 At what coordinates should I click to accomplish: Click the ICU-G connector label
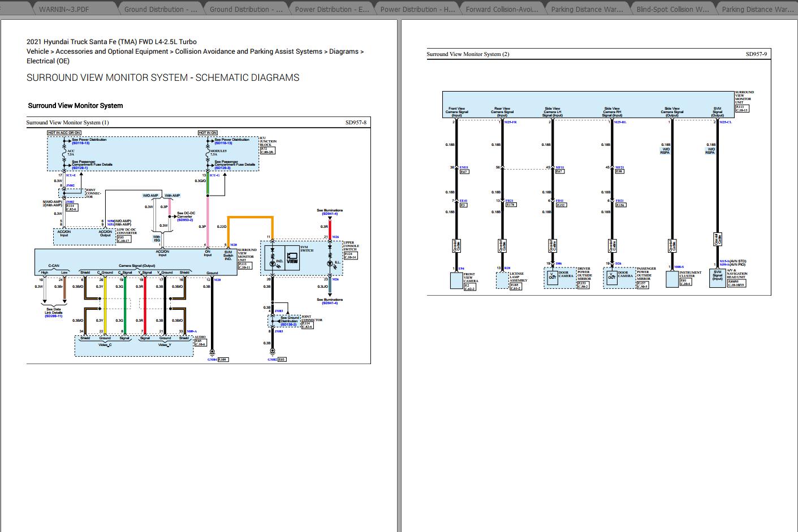coord(214,175)
